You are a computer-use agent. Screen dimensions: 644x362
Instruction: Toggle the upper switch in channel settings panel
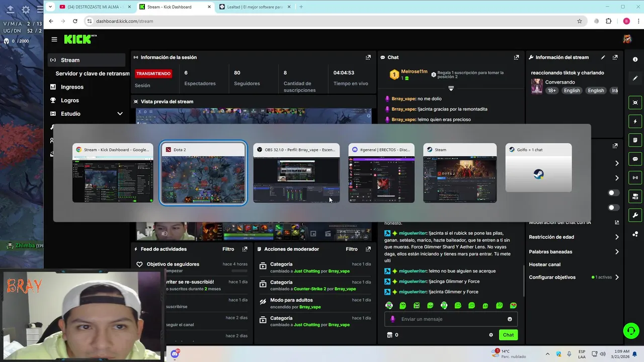click(613, 193)
